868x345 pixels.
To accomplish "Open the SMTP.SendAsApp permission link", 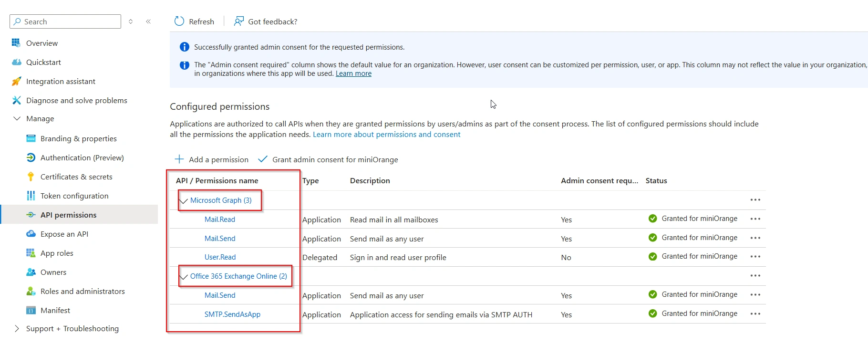I will tap(232, 314).
